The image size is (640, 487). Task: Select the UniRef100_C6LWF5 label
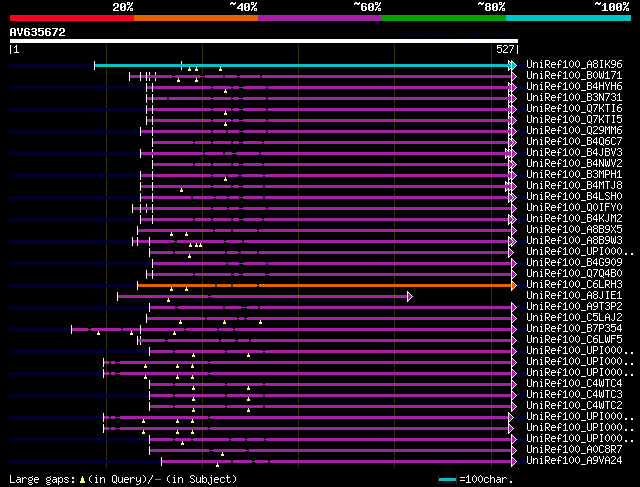(574, 340)
